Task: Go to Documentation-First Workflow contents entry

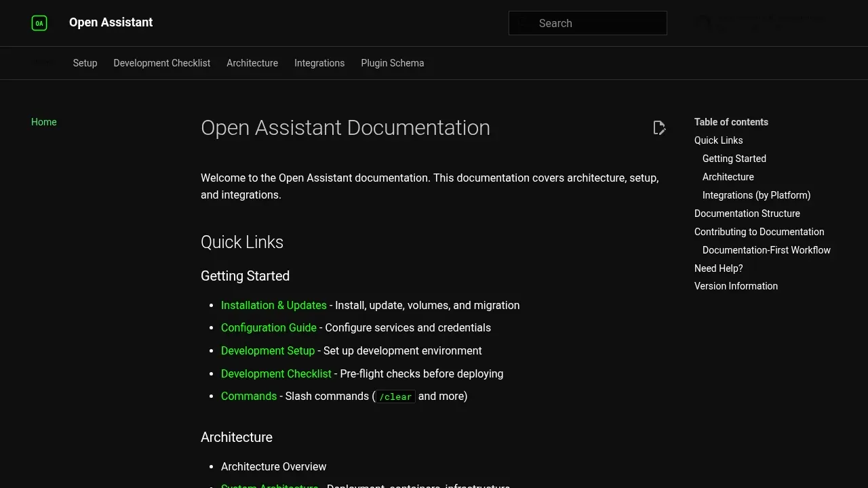Action: [766, 250]
